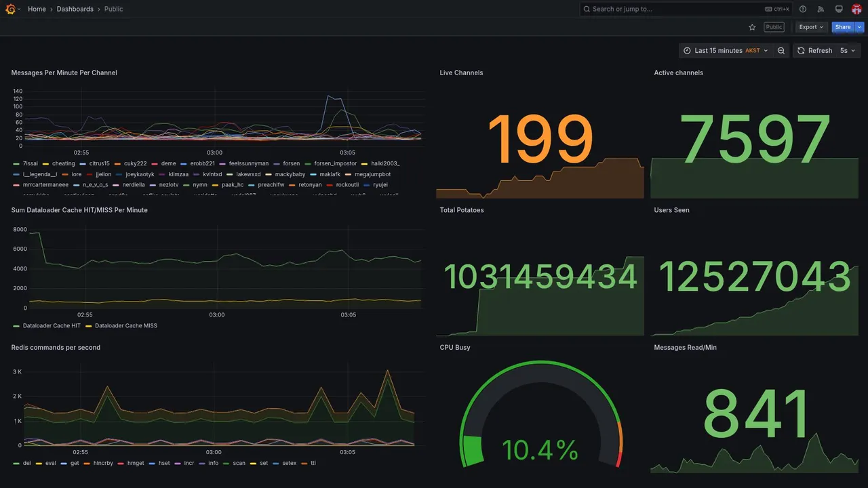
Task: Click the Users Seen panel title
Action: click(x=671, y=210)
